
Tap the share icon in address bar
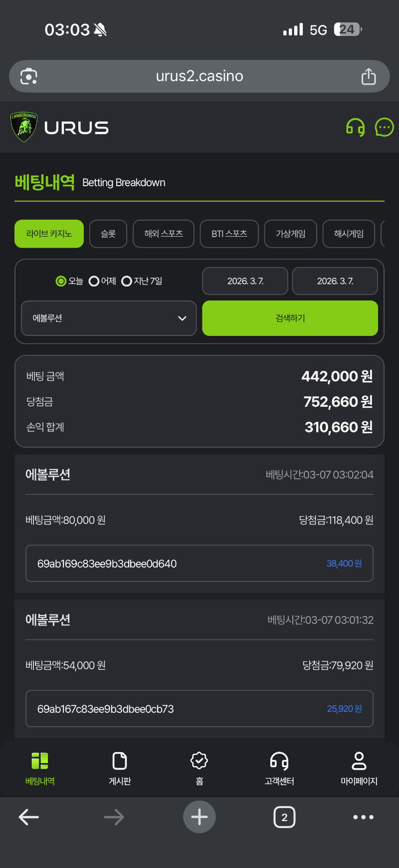pyautogui.click(x=369, y=76)
